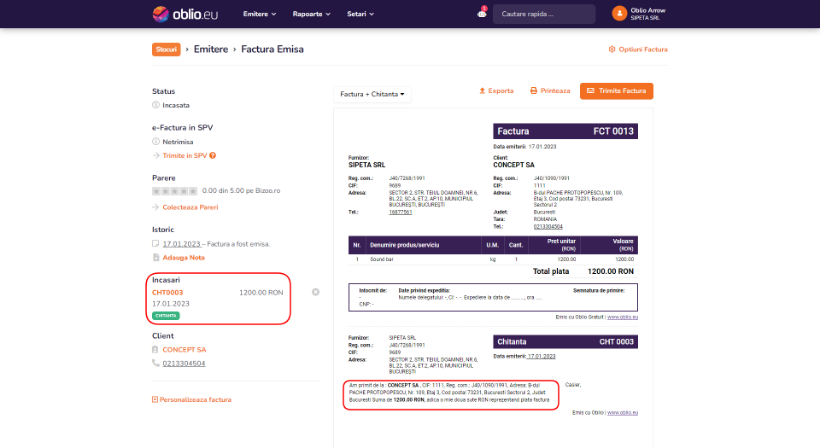Click the Sound bar product row
820x448 pixels.
[x=493, y=259]
